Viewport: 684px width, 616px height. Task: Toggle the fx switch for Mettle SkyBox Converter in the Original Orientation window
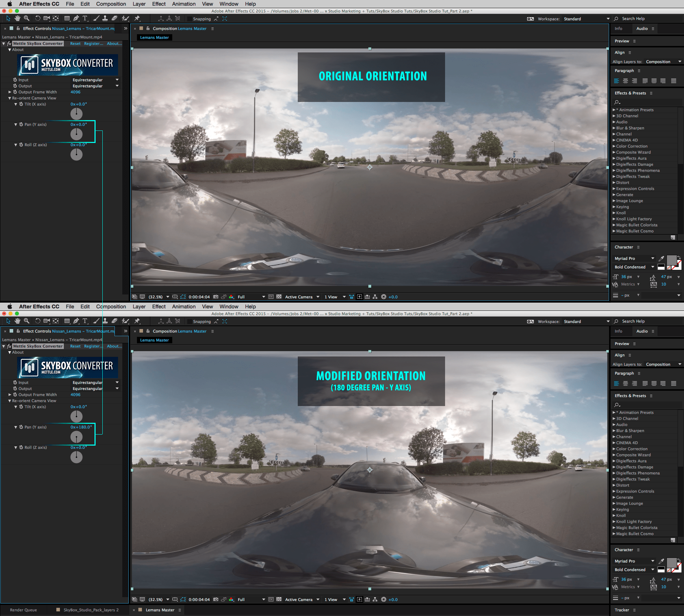tap(9, 43)
